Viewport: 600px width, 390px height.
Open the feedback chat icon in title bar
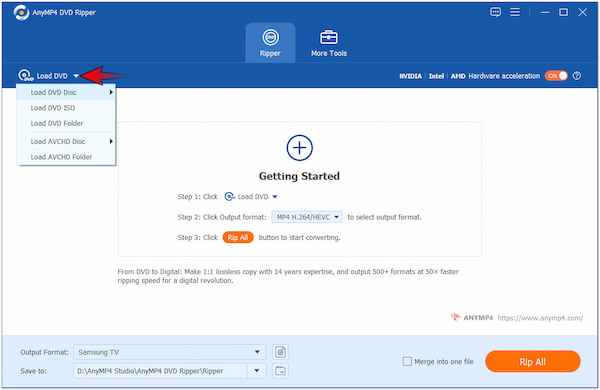(x=496, y=12)
